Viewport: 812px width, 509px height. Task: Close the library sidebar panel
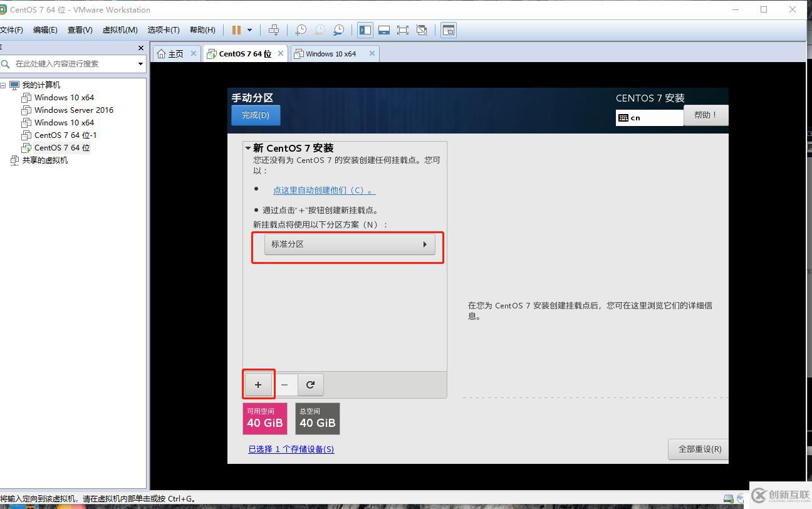pyautogui.click(x=140, y=48)
